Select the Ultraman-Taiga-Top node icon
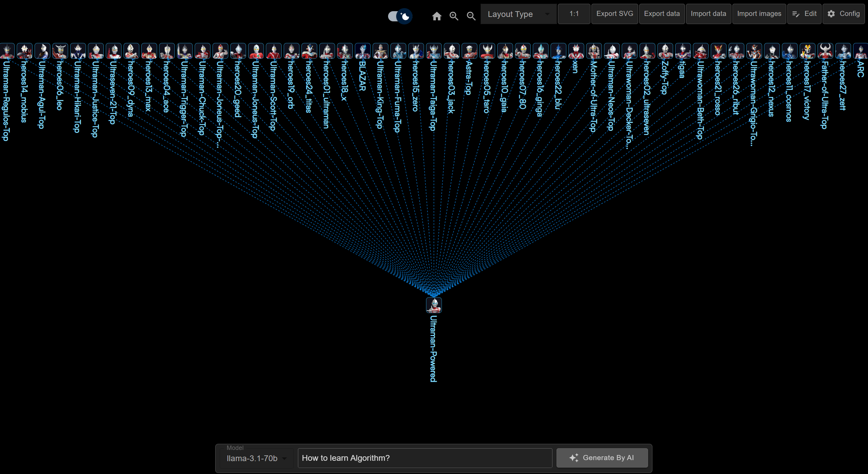Viewport: 868px width, 474px height. pyautogui.click(x=434, y=51)
